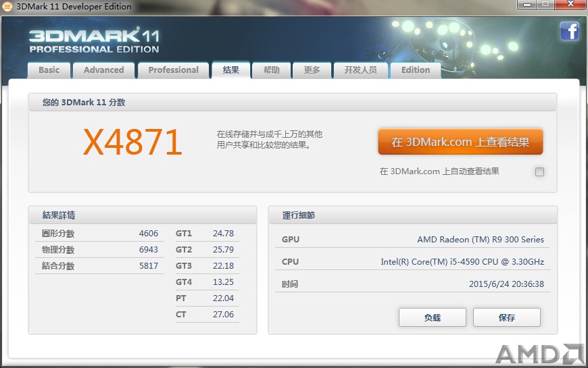Image resolution: width=588 pixels, height=368 pixels.
Task: Click the 3DMark 11 title bar app icon
Action: click(7, 6)
